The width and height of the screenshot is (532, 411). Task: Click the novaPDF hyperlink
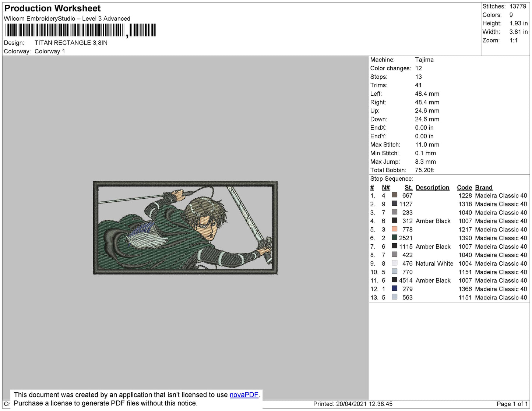coord(244,395)
